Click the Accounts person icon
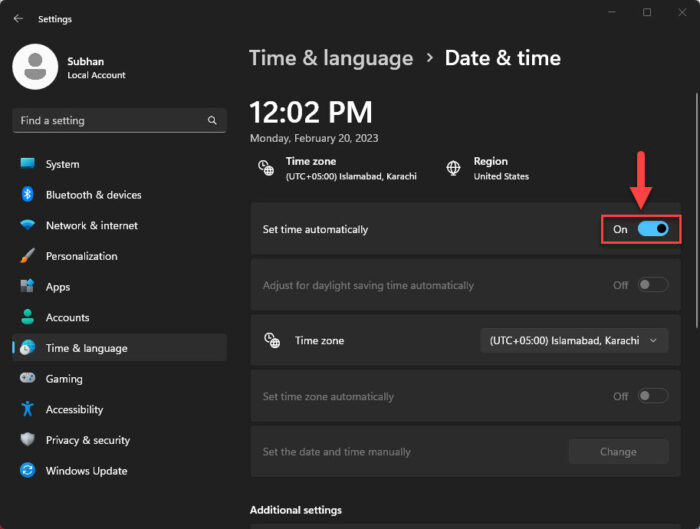Image resolution: width=700 pixels, height=529 pixels. pyautogui.click(x=27, y=317)
